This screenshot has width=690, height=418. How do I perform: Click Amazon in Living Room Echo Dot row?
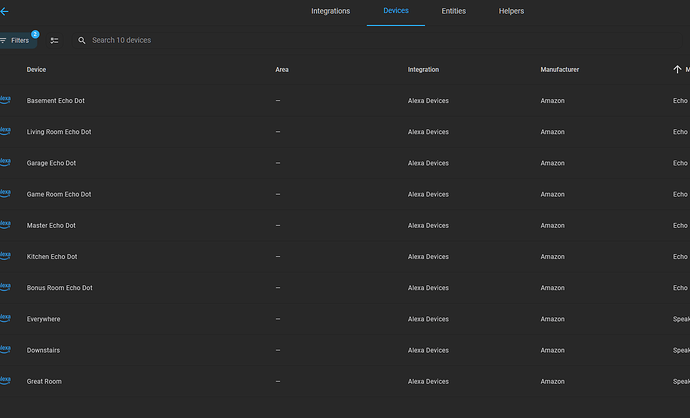pos(552,132)
